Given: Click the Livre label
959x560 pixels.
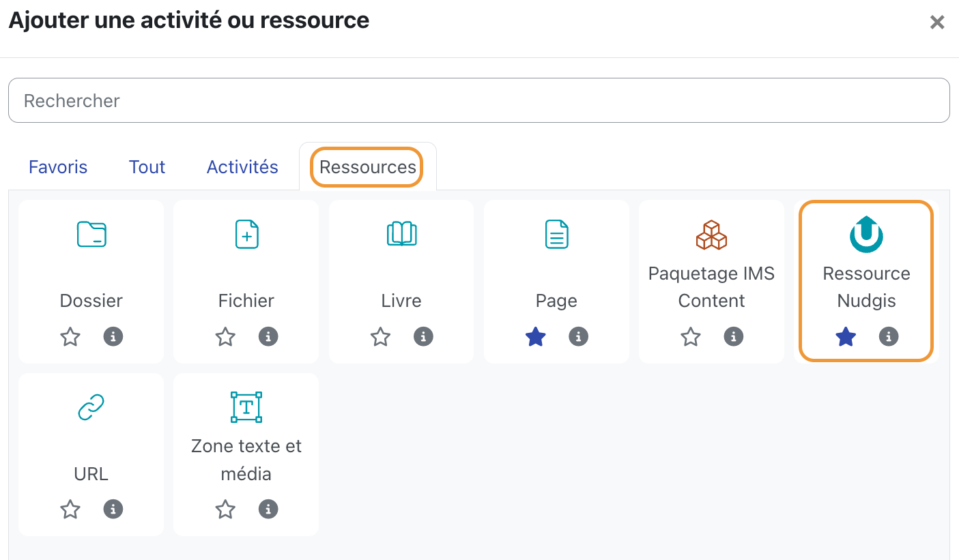Looking at the screenshot, I should pyautogui.click(x=401, y=301).
